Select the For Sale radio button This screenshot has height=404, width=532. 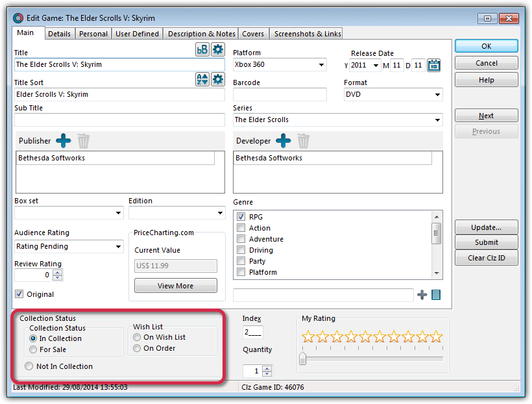click(x=33, y=349)
